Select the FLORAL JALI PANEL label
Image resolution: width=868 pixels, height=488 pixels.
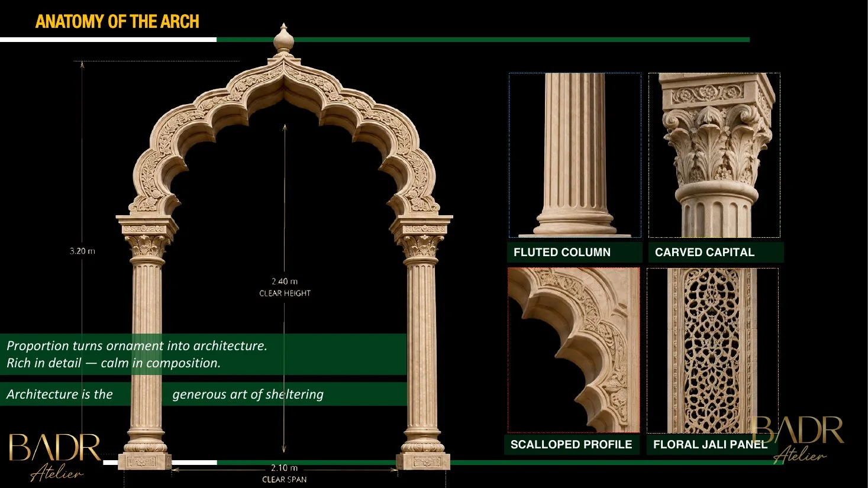click(x=710, y=445)
